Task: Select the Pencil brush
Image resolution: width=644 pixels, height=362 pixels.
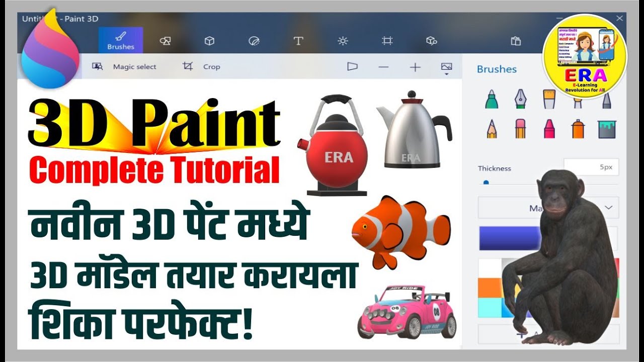Action: [492, 129]
